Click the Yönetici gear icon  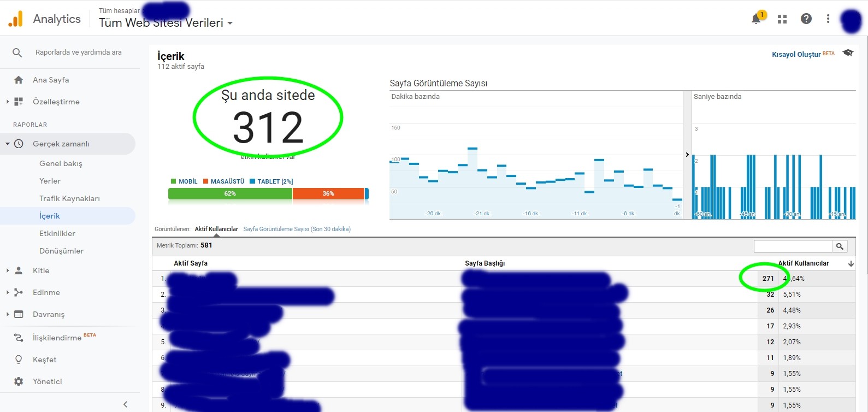coord(19,381)
